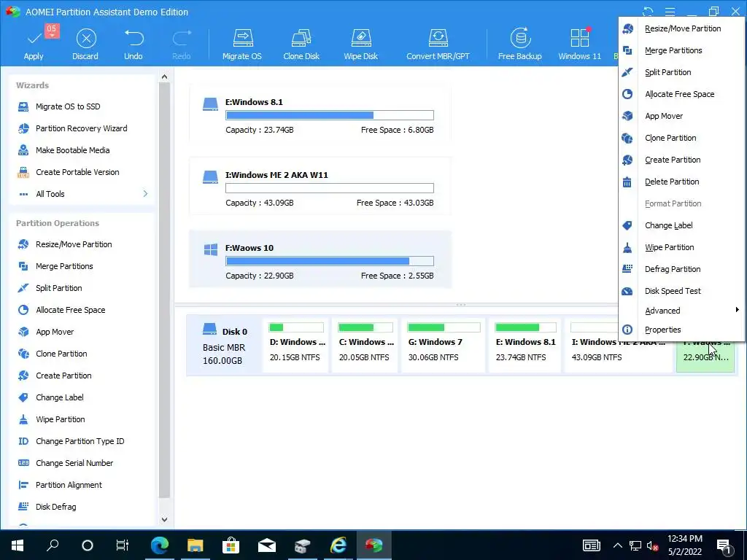This screenshot has width=747, height=560.
Task: Apply the five pending operations
Action: (x=34, y=44)
